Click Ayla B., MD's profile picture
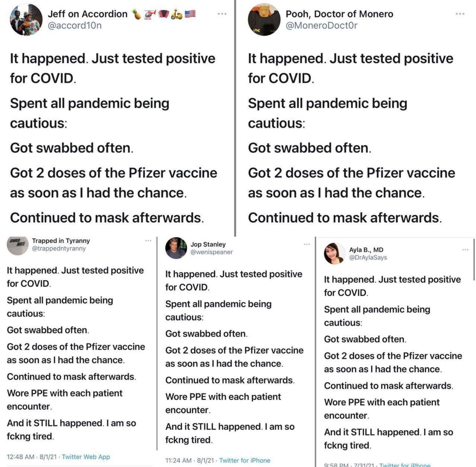476x467 pixels. 334,253
